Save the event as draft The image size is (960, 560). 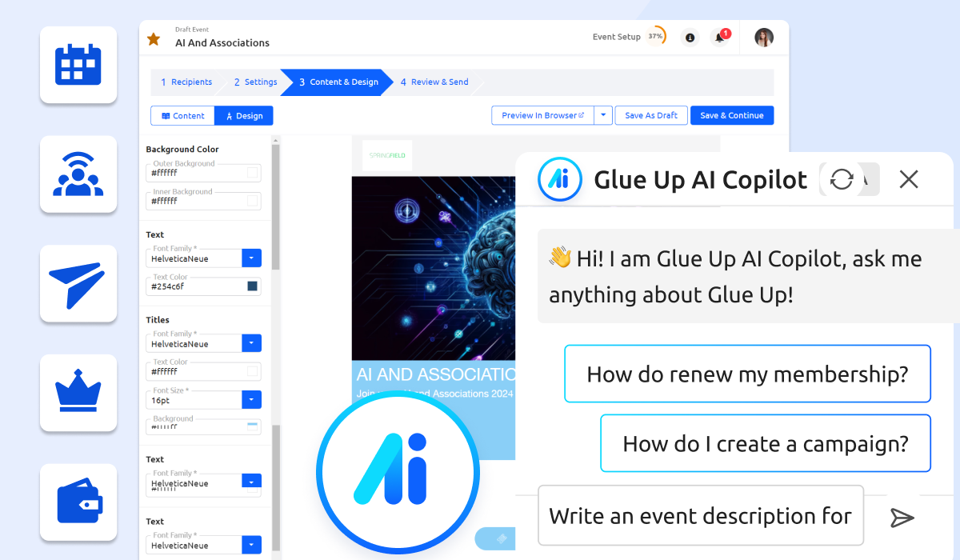[650, 114]
